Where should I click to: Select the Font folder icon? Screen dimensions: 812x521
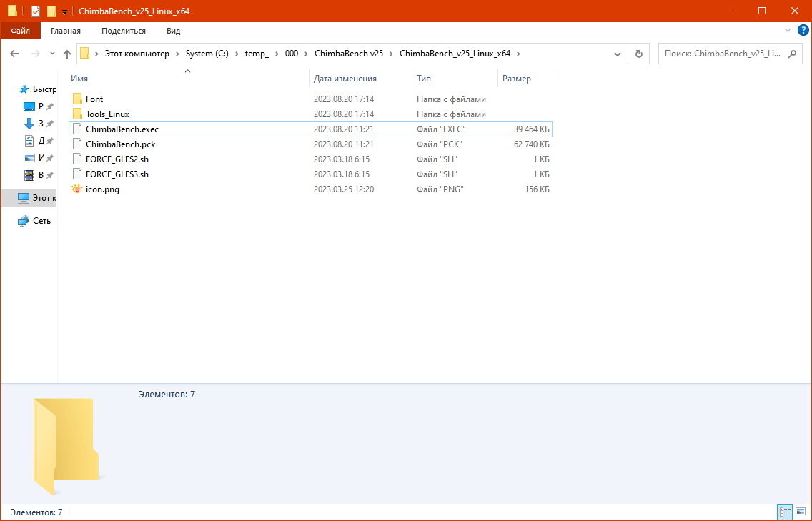[x=77, y=99]
